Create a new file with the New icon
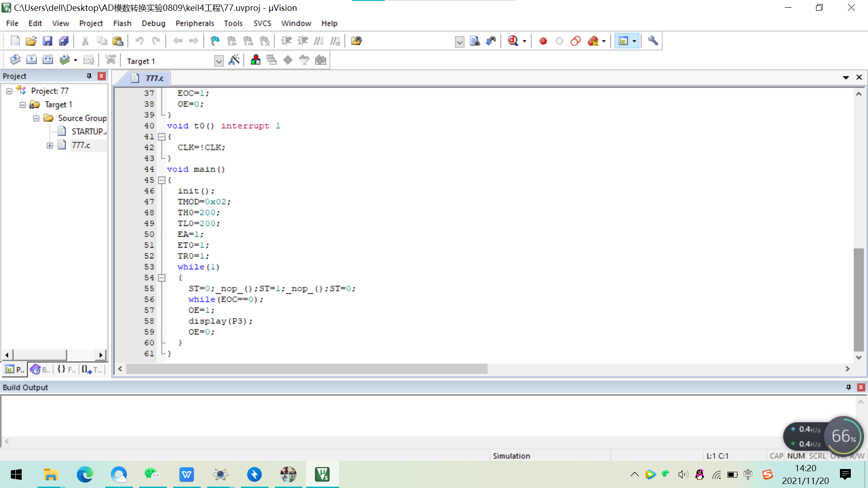 tap(15, 41)
